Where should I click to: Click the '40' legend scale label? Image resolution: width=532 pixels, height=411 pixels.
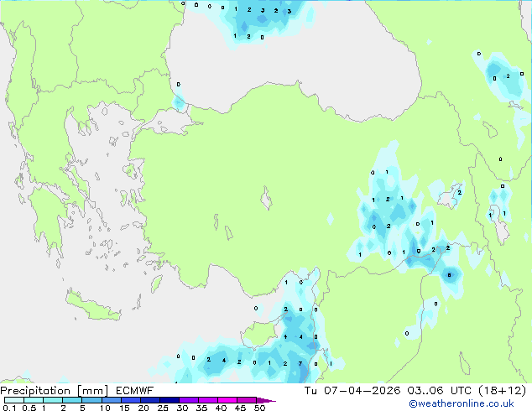[x=221, y=408]
